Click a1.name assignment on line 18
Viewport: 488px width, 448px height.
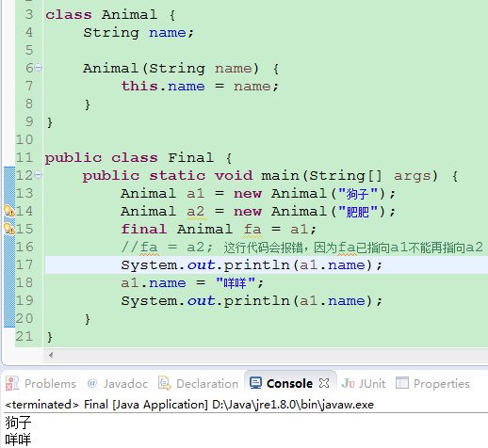click(x=192, y=283)
